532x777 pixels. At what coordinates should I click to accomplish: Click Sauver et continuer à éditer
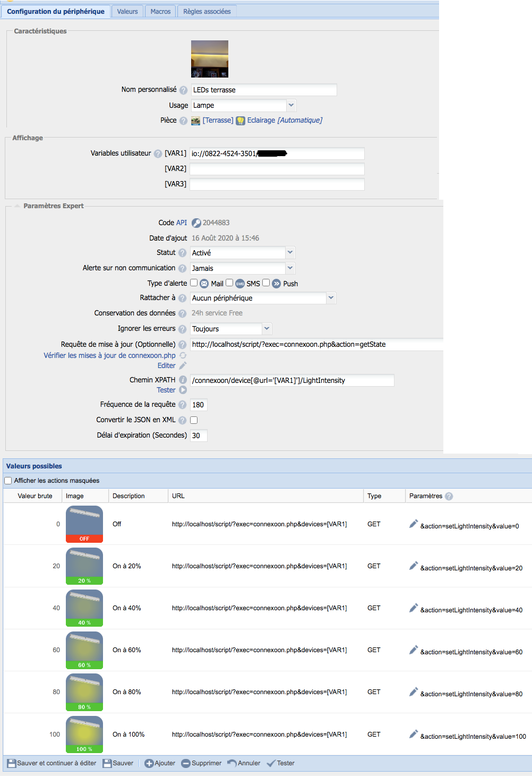(52, 763)
